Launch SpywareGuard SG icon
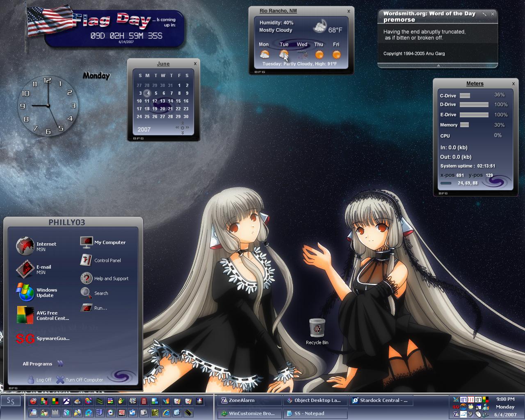Screen dimensions: 525x420 point(25,338)
